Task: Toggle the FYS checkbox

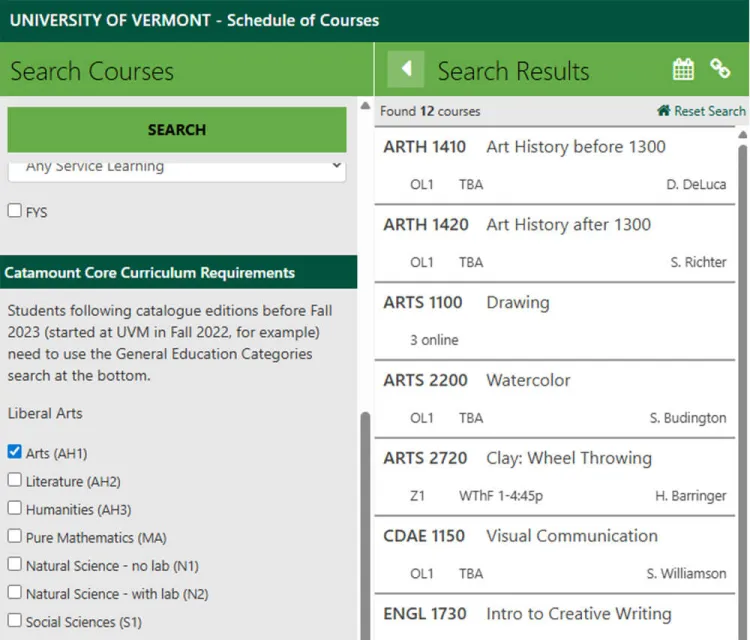Action: point(15,210)
